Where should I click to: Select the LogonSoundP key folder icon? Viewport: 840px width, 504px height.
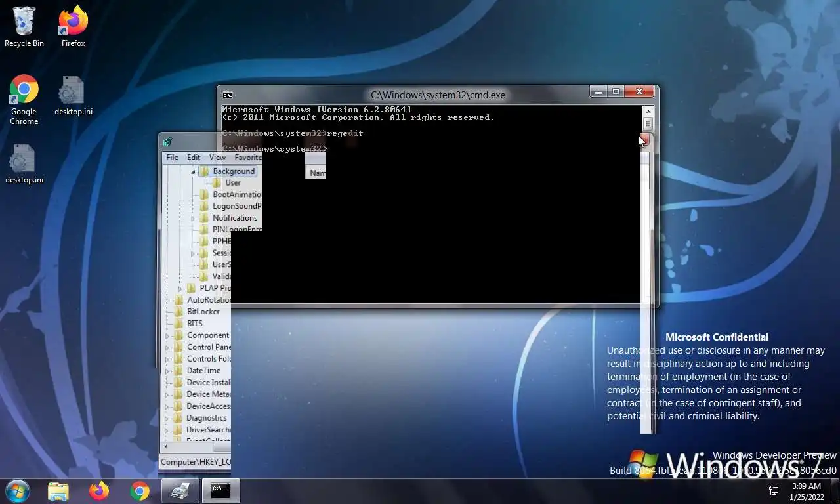coord(204,206)
